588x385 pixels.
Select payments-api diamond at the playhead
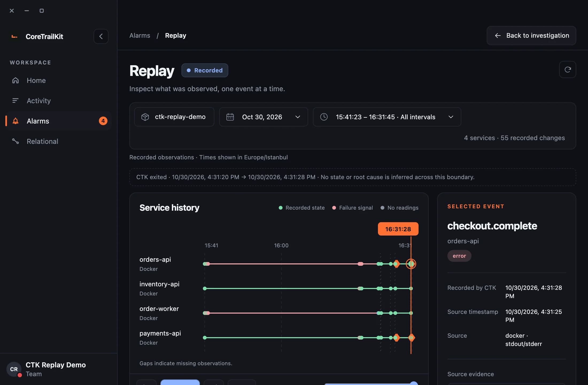click(x=411, y=338)
